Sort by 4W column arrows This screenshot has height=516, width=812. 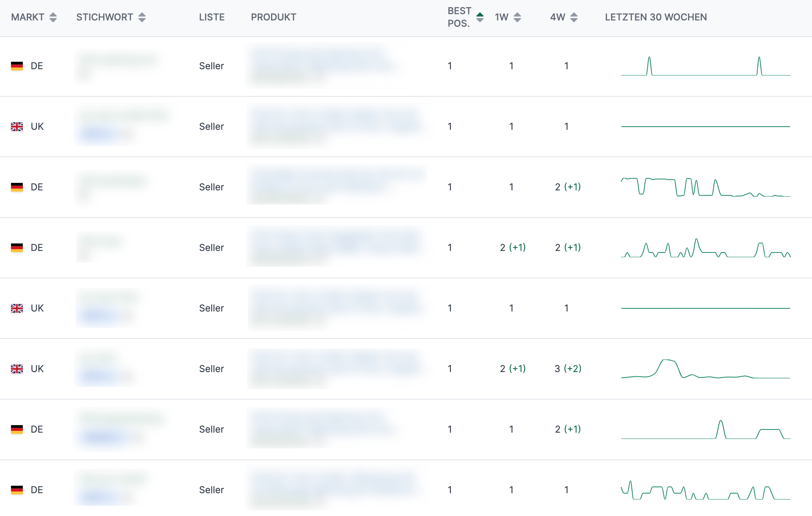(x=574, y=17)
